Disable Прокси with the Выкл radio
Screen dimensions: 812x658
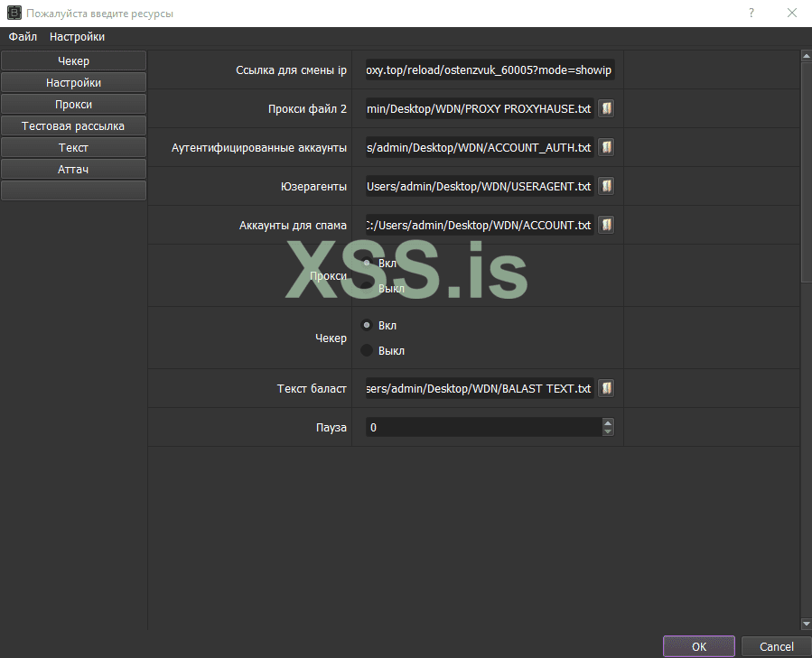(x=367, y=288)
